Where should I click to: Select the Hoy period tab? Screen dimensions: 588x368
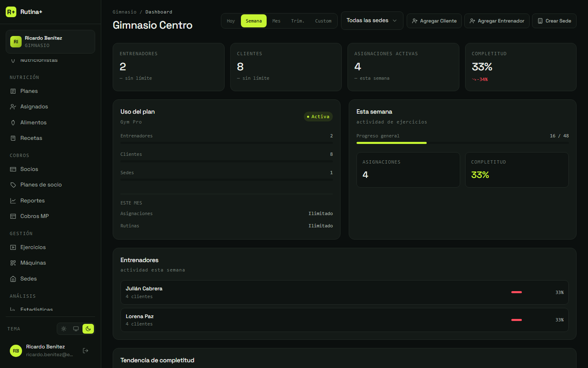click(231, 21)
